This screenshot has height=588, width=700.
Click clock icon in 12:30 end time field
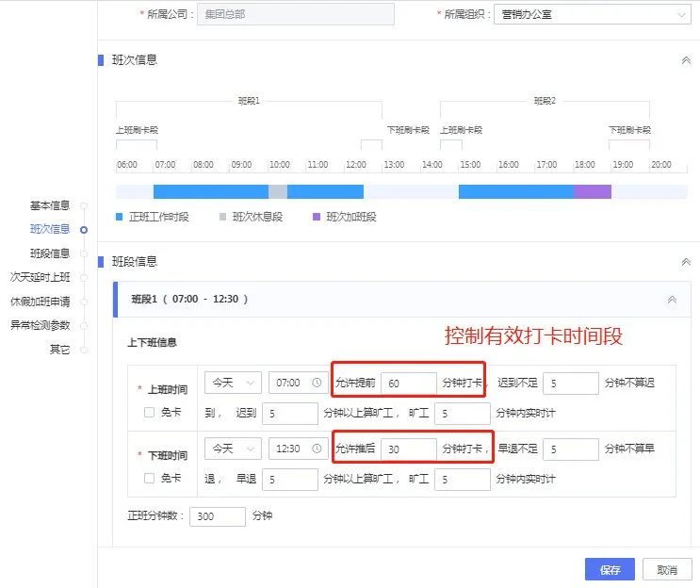[317, 449]
